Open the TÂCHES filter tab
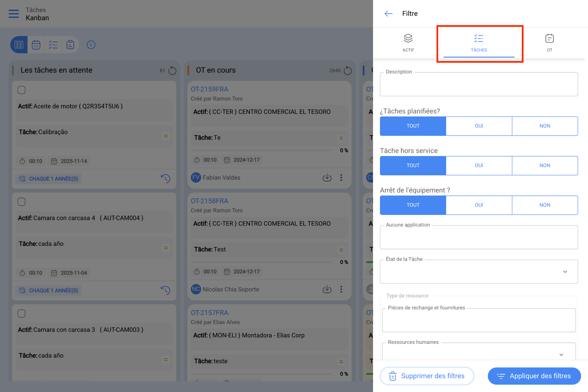588x392 pixels. 479,43
